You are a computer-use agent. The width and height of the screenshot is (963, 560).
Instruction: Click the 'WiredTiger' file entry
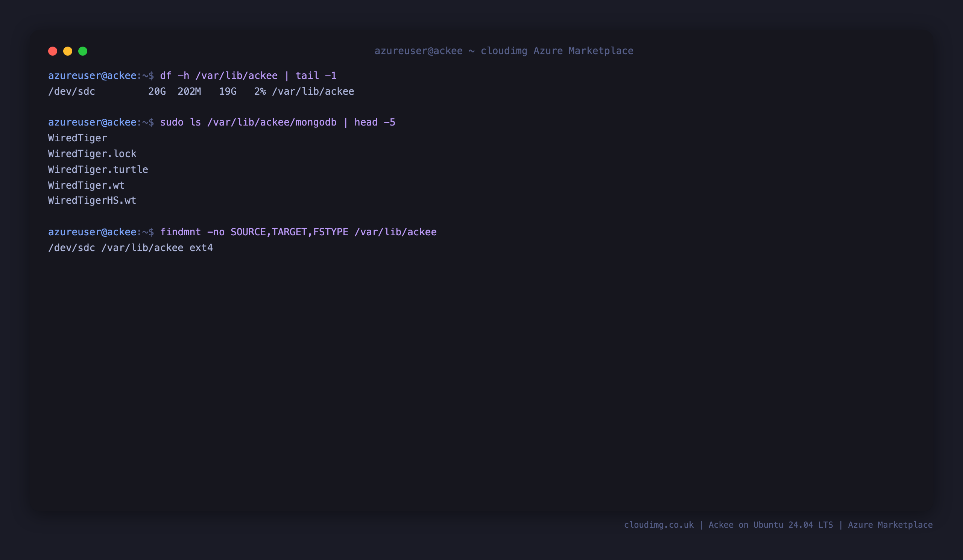coord(77,138)
